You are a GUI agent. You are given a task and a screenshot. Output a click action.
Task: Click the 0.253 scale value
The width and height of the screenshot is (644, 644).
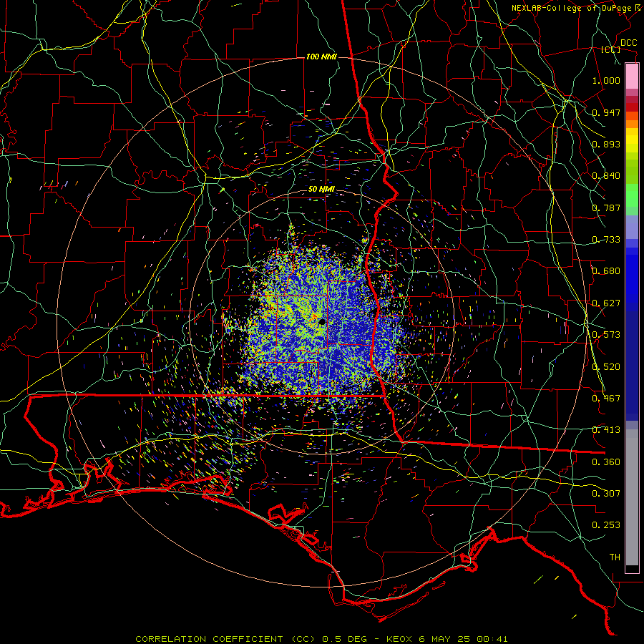606,525
